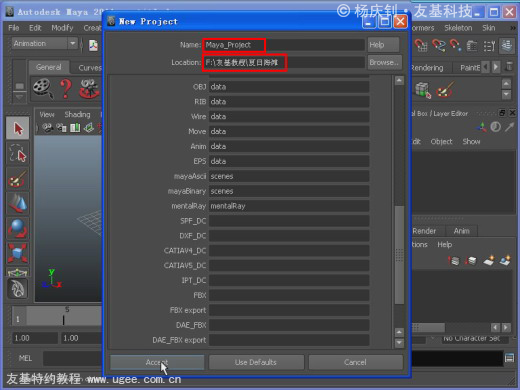Click the range start 1.00 field
Image resolution: width=520 pixels, height=390 pixels.
pos(35,338)
